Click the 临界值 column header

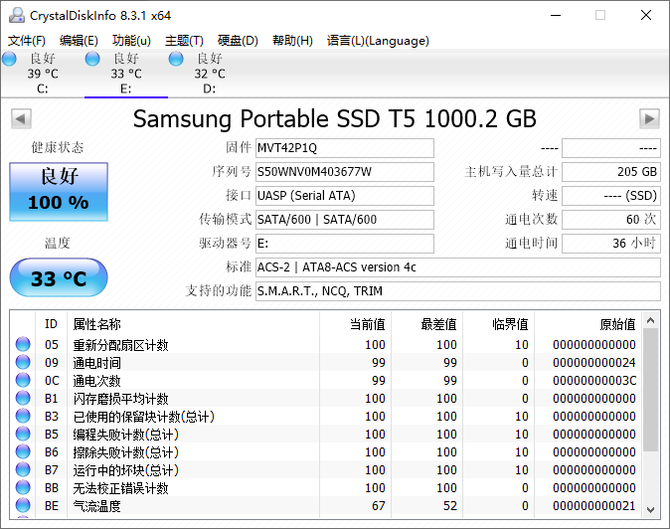[x=498, y=324]
